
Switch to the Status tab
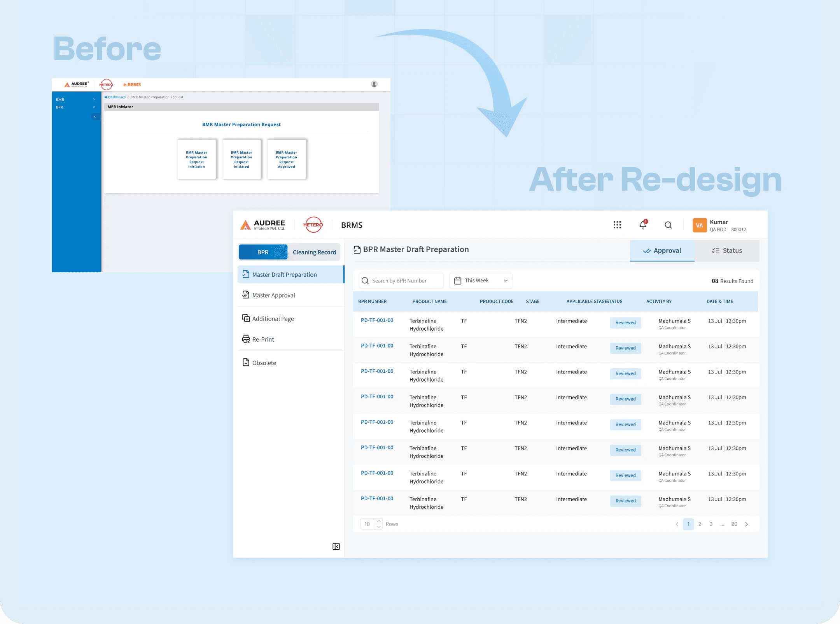click(726, 251)
